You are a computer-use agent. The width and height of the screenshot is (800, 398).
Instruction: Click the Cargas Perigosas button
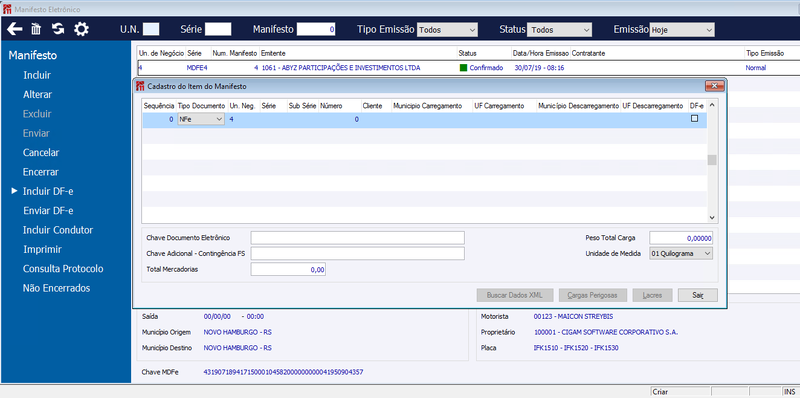pyautogui.click(x=592, y=295)
